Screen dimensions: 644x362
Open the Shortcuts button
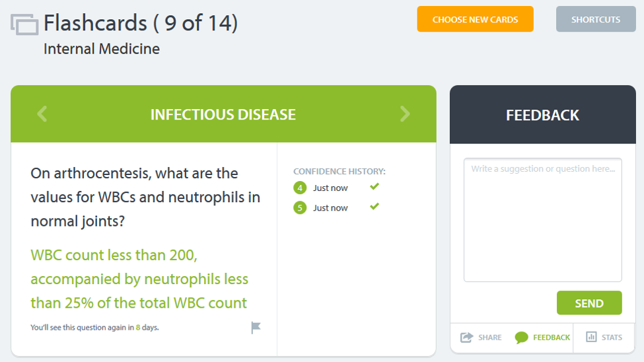point(596,19)
